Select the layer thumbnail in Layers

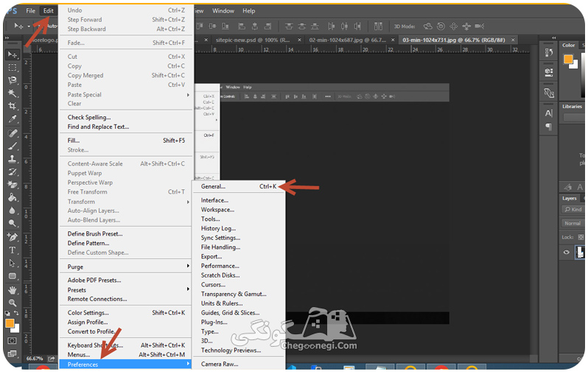(x=580, y=253)
